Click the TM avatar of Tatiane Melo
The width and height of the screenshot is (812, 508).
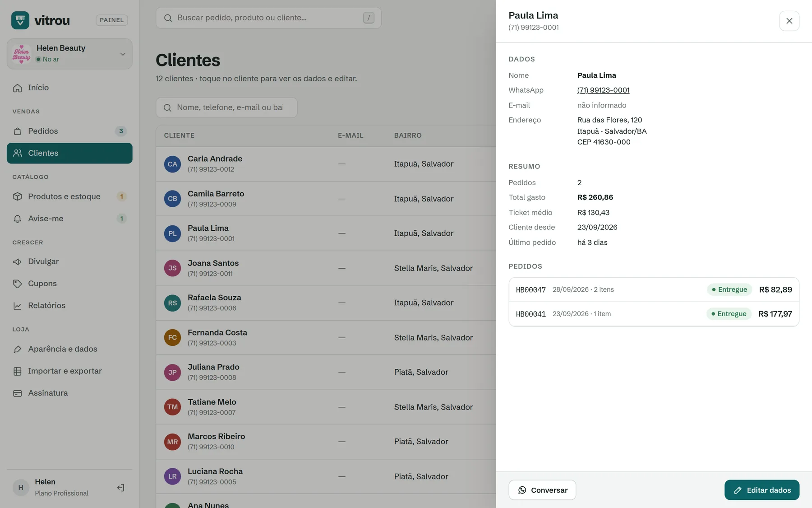pyautogui.click(x=172, y=407)
